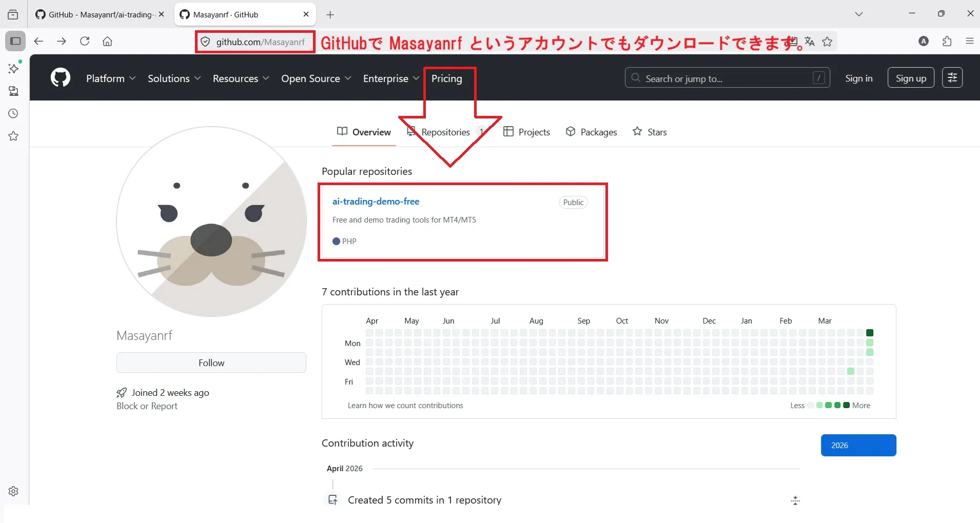
Task: Expand the Enterprise menu
Action: (391, 78)
